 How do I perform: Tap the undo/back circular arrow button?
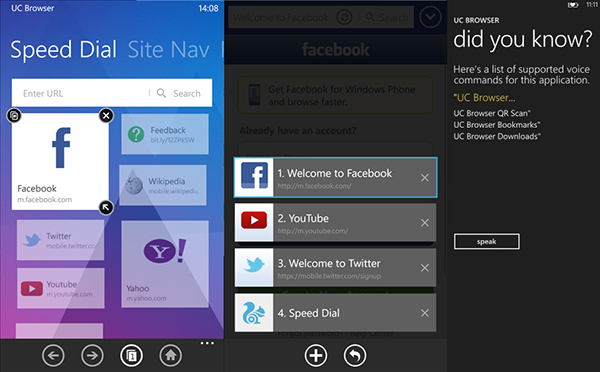[x=355, y=356]
